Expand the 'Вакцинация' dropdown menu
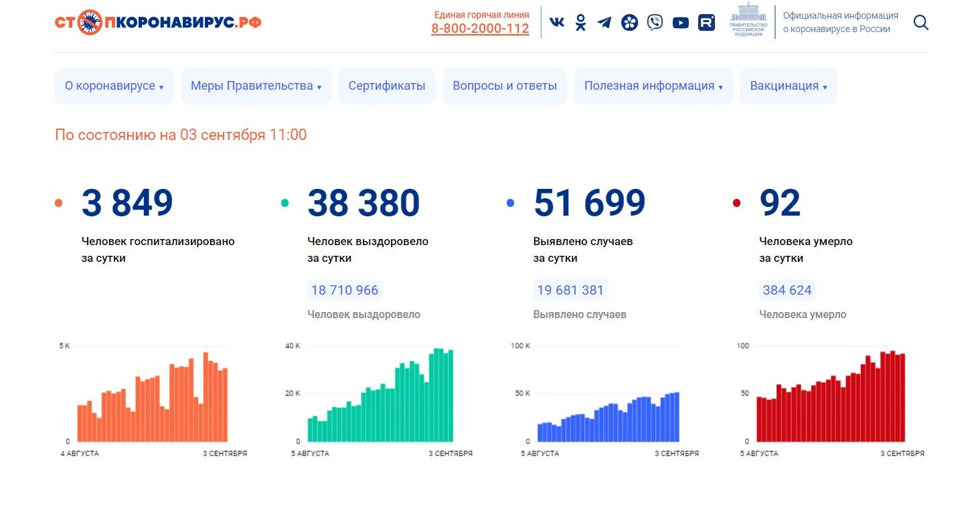 point(789,86)
